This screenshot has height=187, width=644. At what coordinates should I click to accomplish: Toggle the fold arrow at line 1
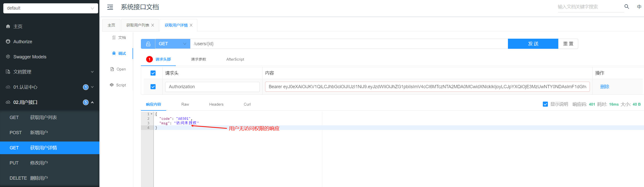click(x=152, y=114)
